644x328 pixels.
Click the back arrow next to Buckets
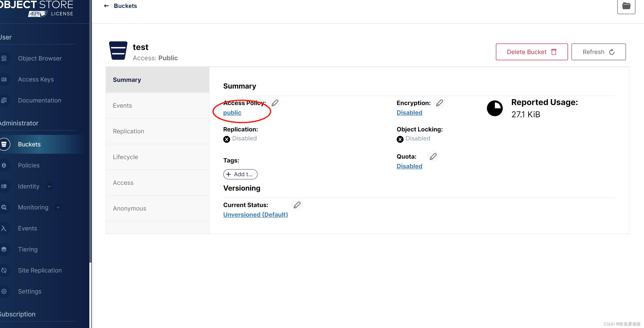[x=106, y=6]
